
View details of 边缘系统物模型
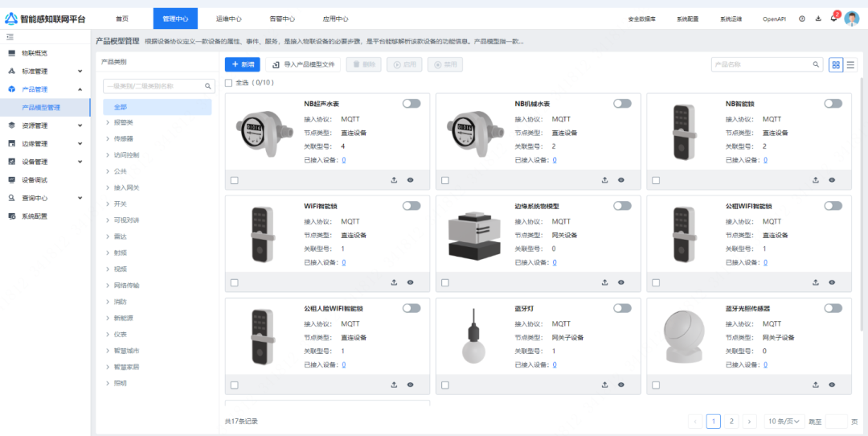pos(621,282)
